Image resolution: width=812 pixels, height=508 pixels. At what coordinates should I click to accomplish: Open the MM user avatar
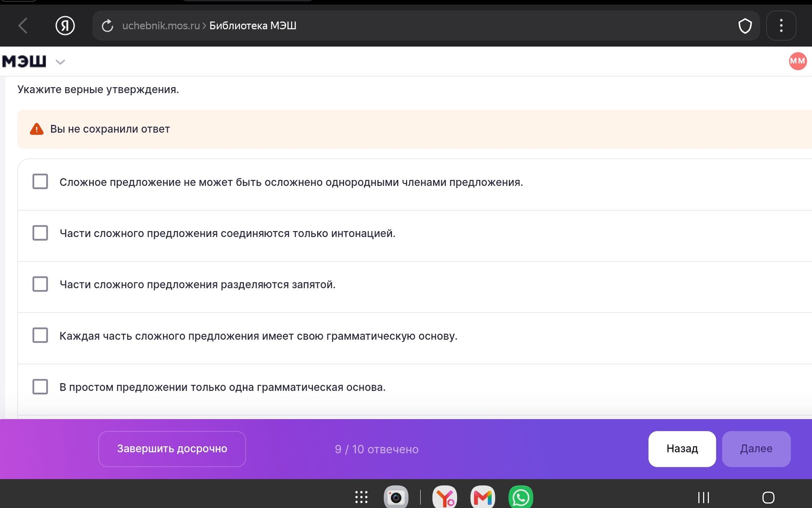tap(798, 61)
